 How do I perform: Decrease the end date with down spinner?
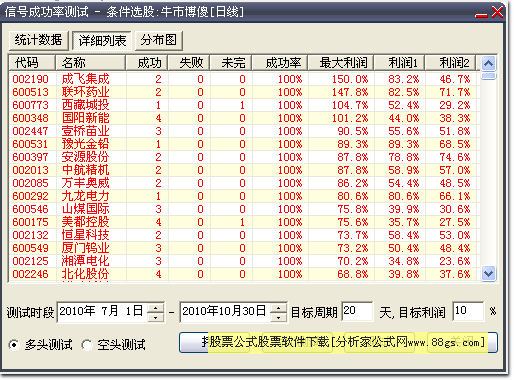278,317
